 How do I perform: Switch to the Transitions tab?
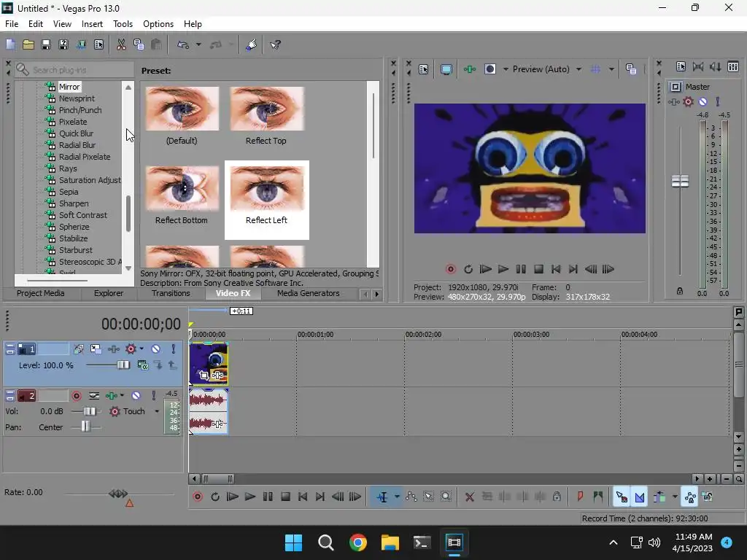(x=171, y=293)
